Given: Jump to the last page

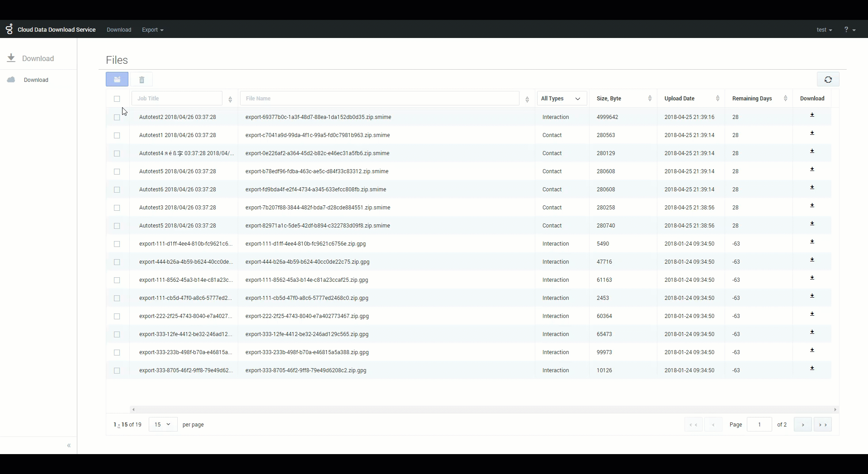Looking at the screenshot, I should [x=822, y=425].
